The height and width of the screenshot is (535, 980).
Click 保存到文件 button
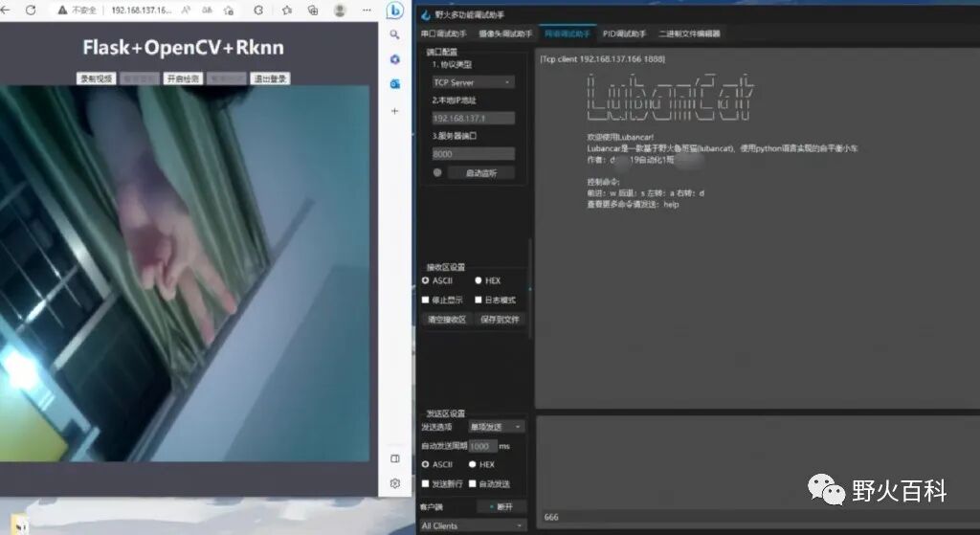click(500, 320)
